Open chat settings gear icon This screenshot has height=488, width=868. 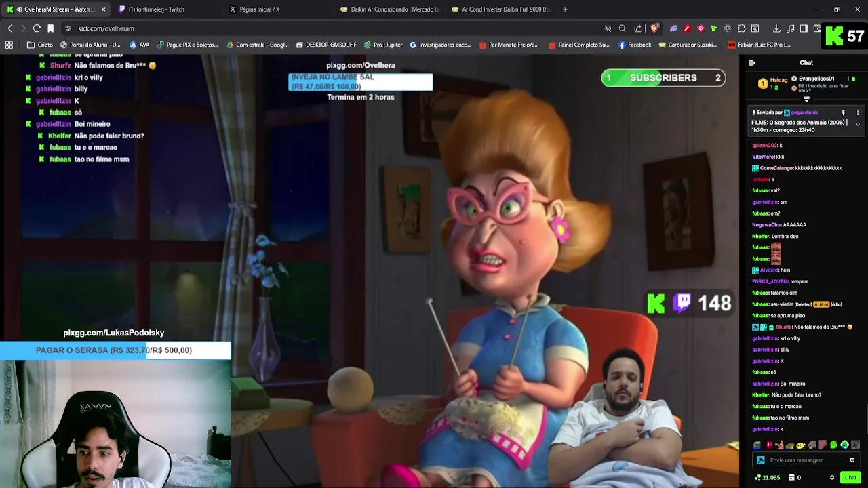point(832,477)
